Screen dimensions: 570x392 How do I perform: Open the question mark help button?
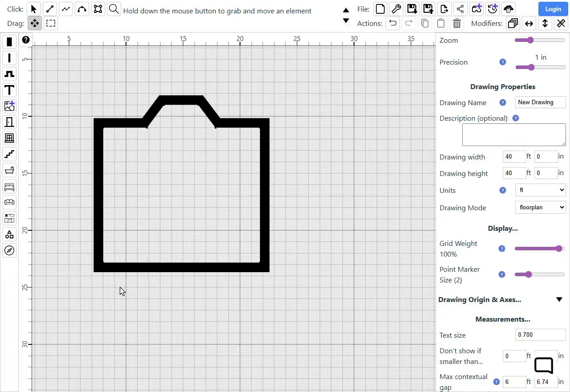[26, 40]
